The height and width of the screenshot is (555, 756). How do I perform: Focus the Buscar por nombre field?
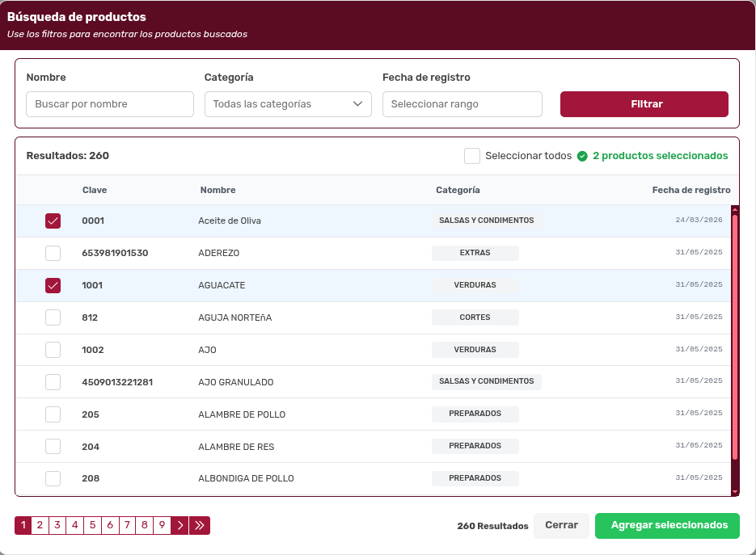click(x=110, y=104)
